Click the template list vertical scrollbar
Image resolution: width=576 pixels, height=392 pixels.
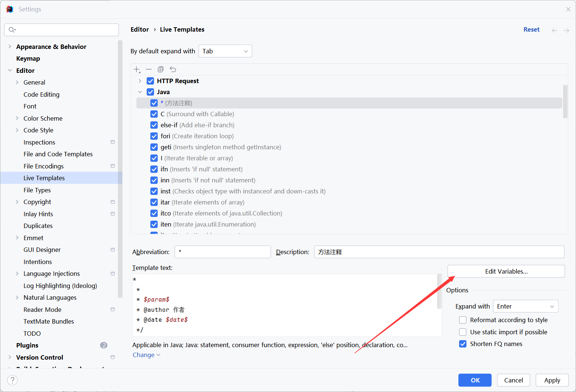tap(565, 101)
